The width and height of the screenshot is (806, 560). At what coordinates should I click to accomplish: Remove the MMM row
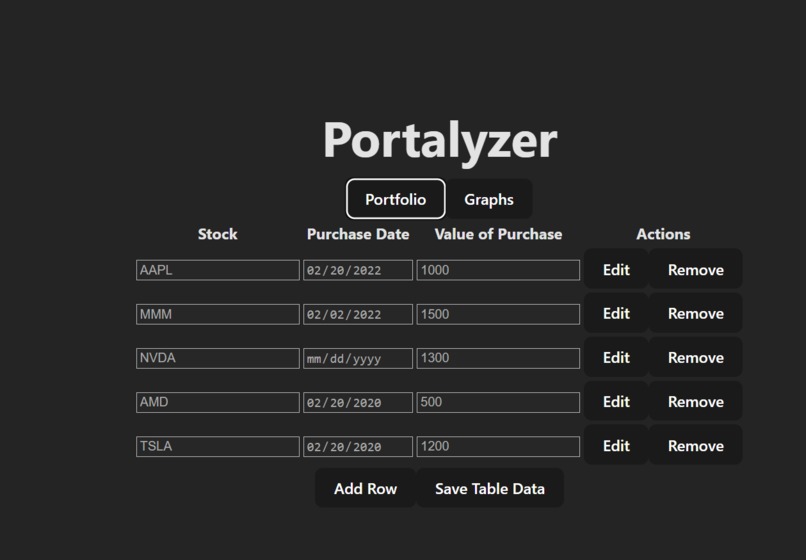695,313
